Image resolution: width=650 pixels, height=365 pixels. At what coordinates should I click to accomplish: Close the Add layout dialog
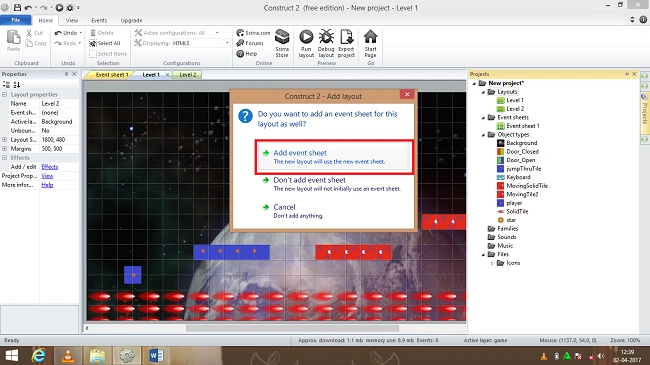click(x=407, y=95)
